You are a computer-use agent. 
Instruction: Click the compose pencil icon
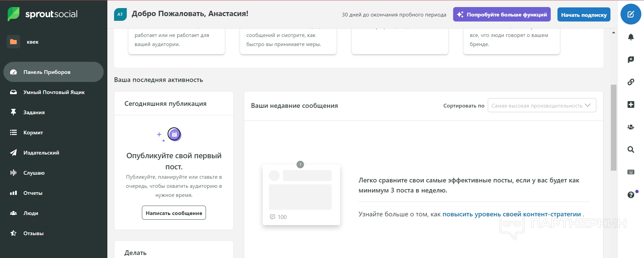coord(631,14)
